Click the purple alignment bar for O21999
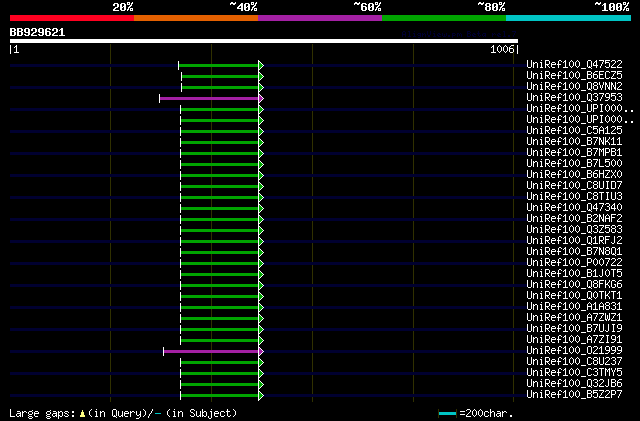 [x=211, y=352]
